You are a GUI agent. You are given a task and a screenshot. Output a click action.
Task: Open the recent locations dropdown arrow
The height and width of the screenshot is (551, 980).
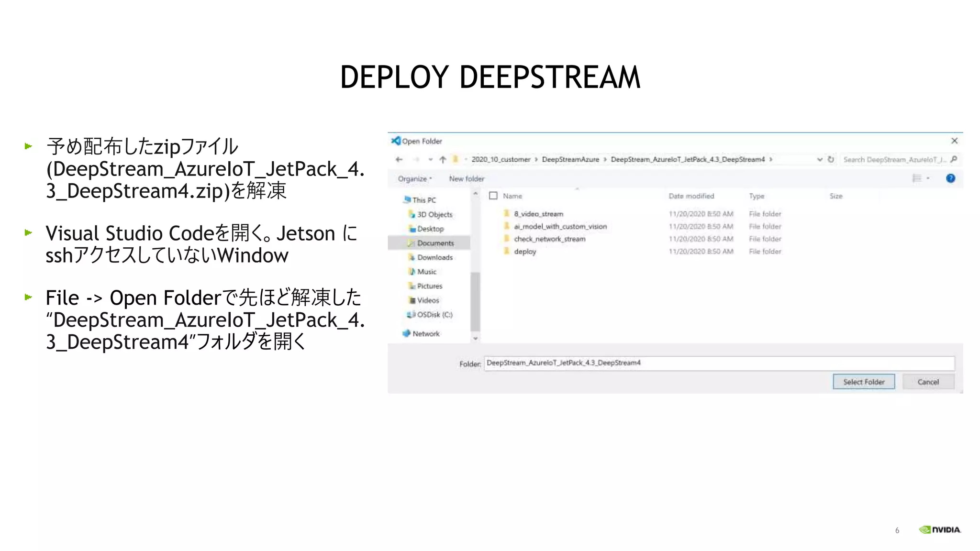point(430,160)
